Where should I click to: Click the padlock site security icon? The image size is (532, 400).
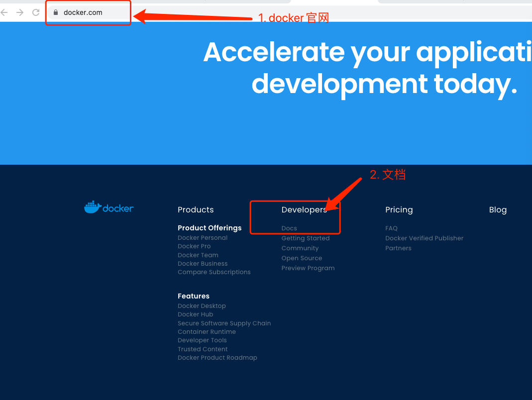point(56,12)
